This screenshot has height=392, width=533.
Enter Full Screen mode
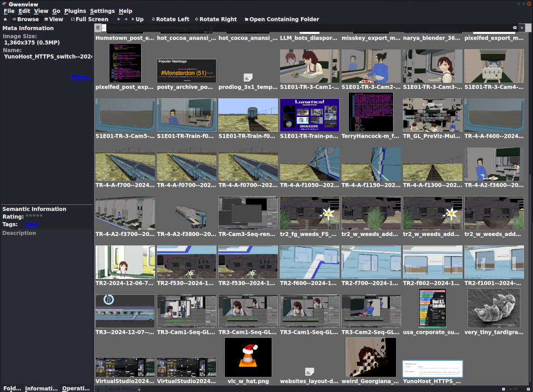pos(90,19)
